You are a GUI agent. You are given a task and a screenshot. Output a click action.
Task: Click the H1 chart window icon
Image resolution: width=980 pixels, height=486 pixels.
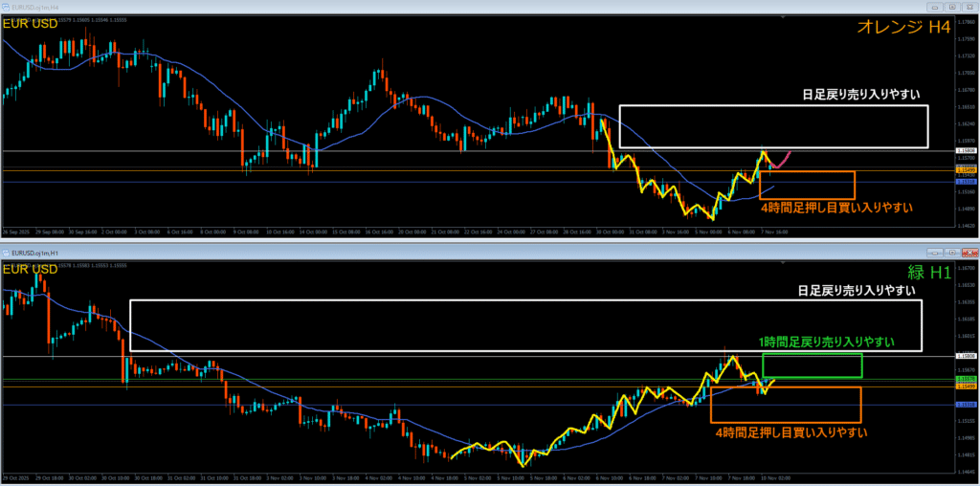(6, 252)
